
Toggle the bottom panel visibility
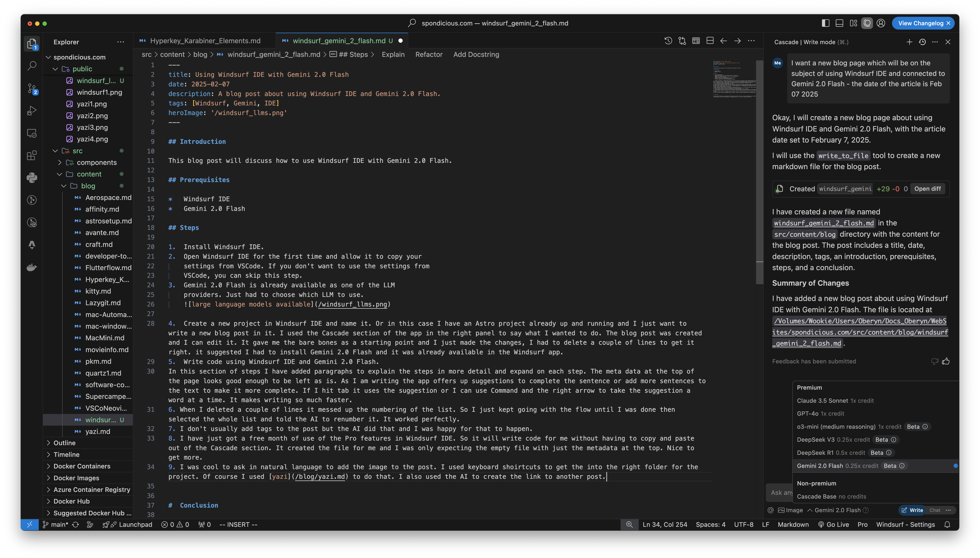(x=839, y=23)
